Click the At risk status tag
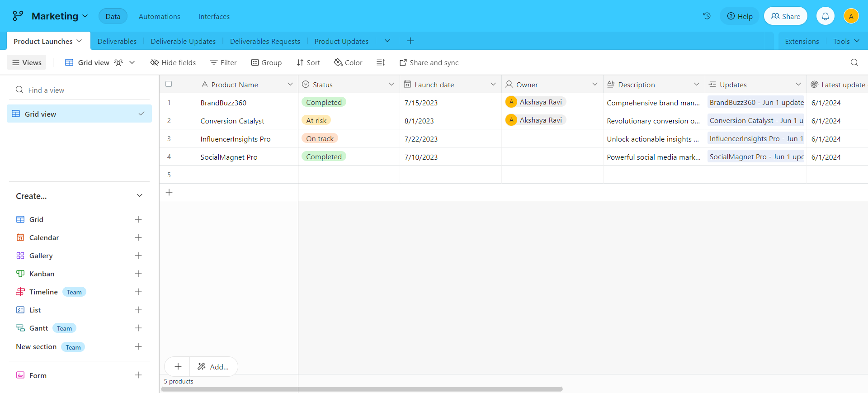Screen dimensions: 868x393 (x=316, y=120)
